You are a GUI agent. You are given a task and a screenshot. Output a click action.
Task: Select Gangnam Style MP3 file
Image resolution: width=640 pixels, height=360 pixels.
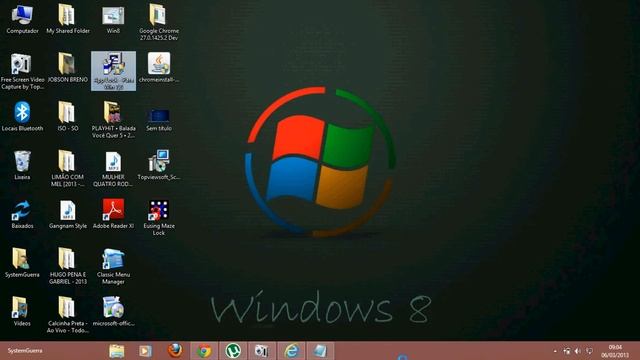68,214
